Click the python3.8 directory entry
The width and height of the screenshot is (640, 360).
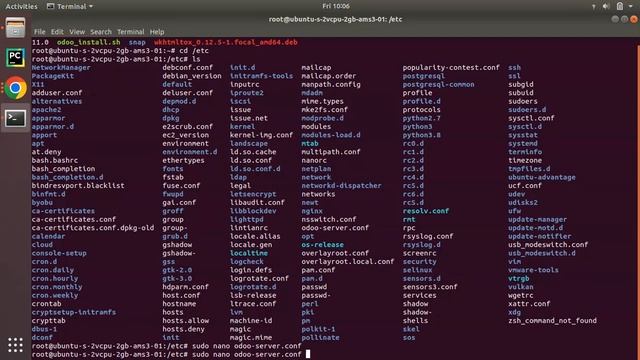pyautogui.click(x=421, y=135)
